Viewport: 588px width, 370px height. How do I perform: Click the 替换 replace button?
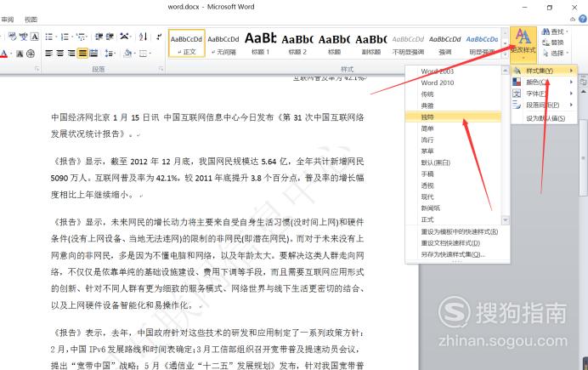point(553,43)
